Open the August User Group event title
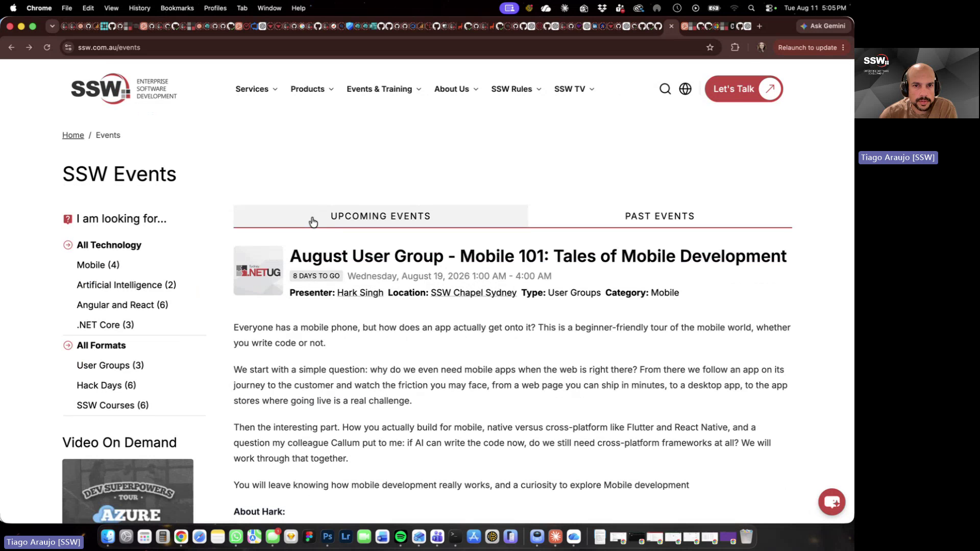The width and height of the screenshot is (980, 551). (538, 256)
